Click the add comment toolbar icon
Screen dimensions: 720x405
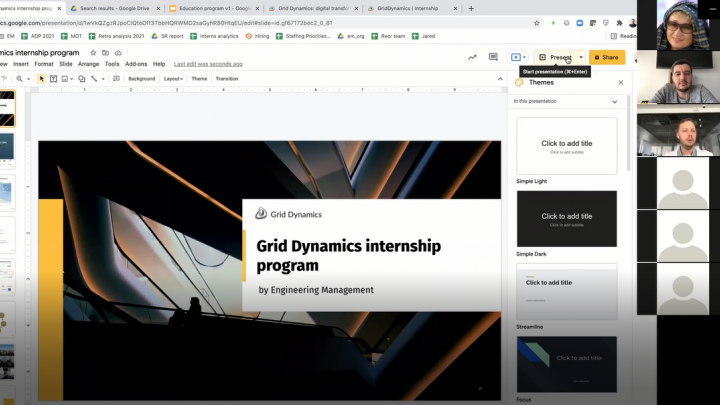pyautogui.click(x=116, y=79)
